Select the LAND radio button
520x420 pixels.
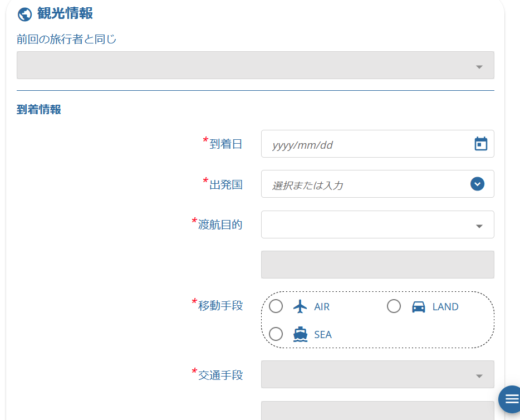(394, 306)
